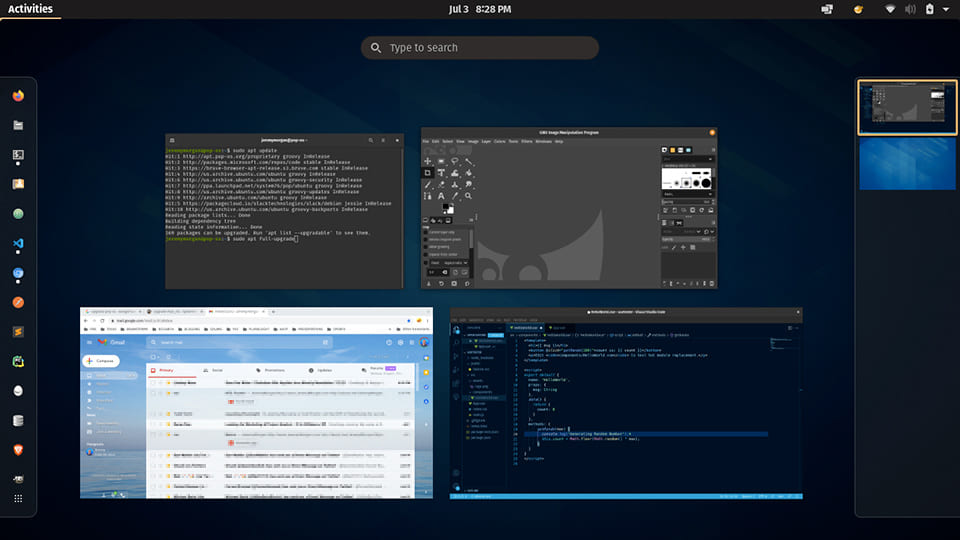The width and height of the screenshot is (960, 540).
Task: Show all applications grid in the dock
Action: [x=18, y=498]
